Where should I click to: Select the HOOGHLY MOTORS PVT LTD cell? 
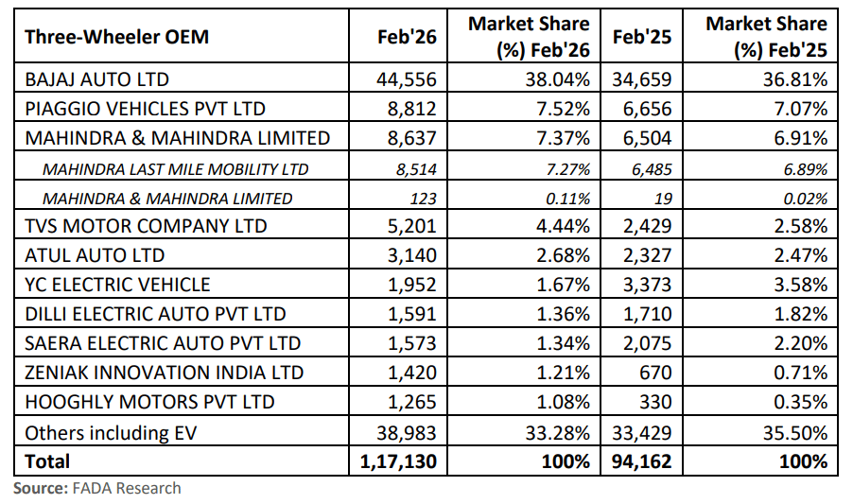click(149, 402)
